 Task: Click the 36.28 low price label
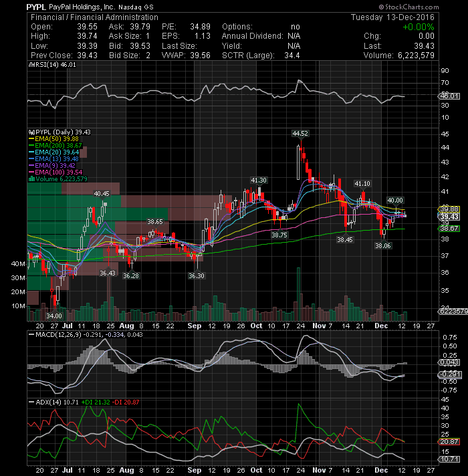131,276
